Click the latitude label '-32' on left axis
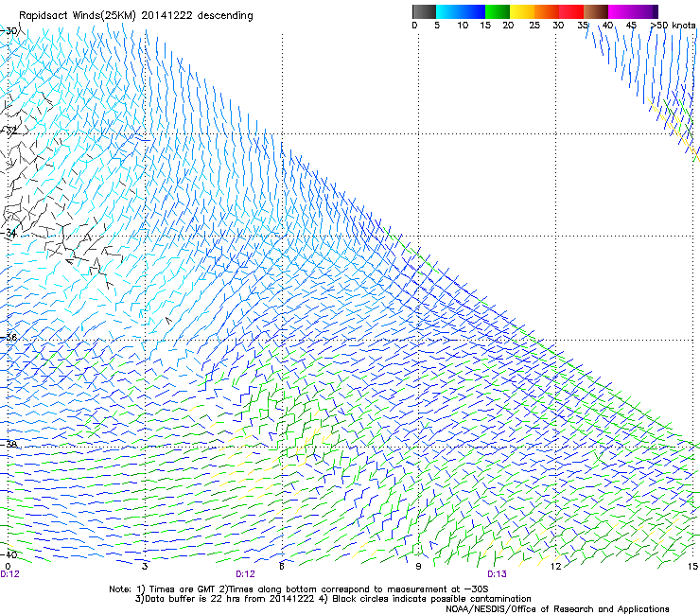700x615 pixels. point(9,131)
